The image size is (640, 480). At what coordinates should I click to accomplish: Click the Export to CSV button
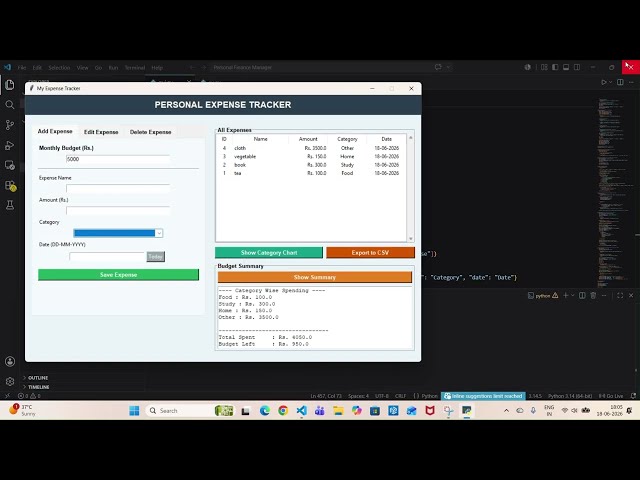(x=370, y=253)
